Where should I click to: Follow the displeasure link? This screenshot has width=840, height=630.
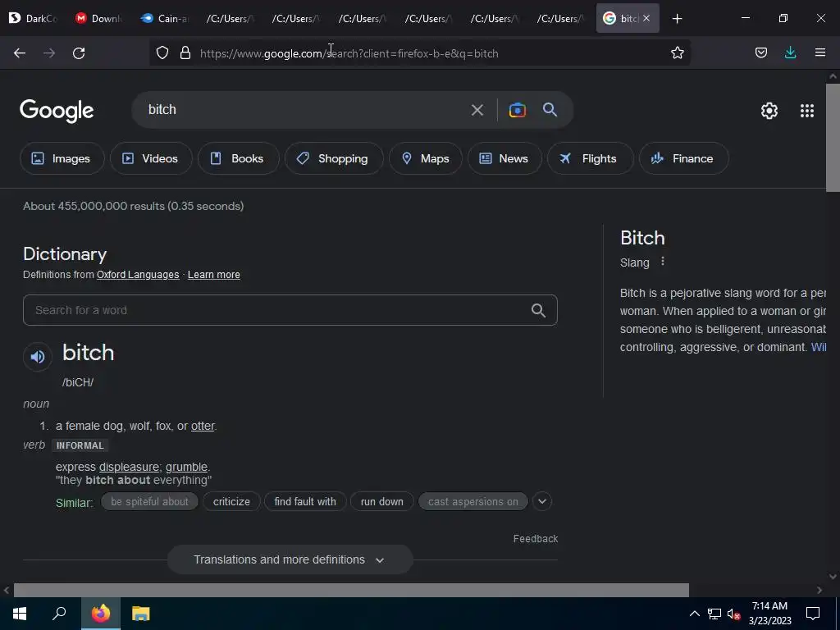click(x=129, y=467)
